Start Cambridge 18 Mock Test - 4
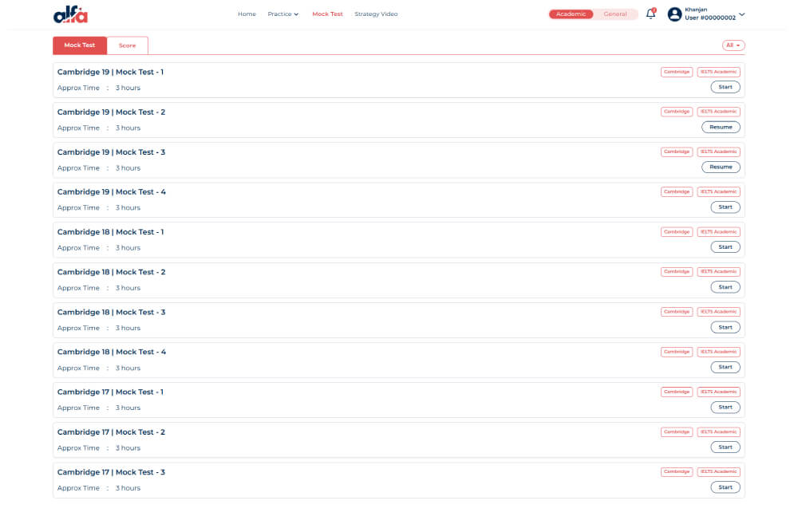 tap(725, 367)
